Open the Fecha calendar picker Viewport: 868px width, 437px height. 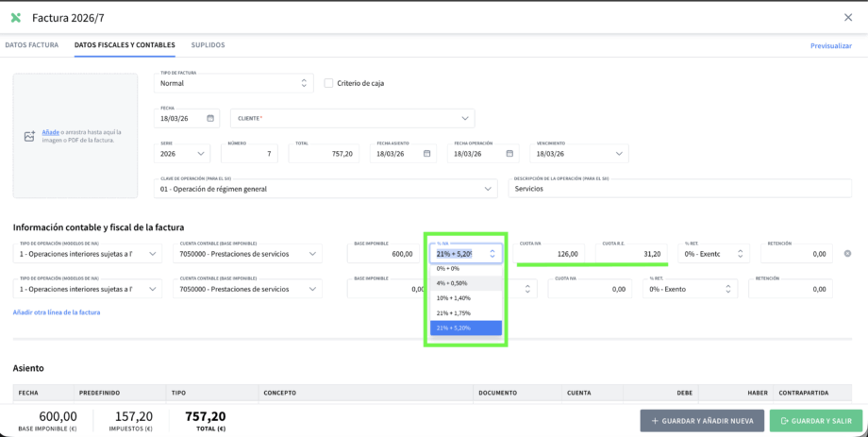click(x=210, y=118)
